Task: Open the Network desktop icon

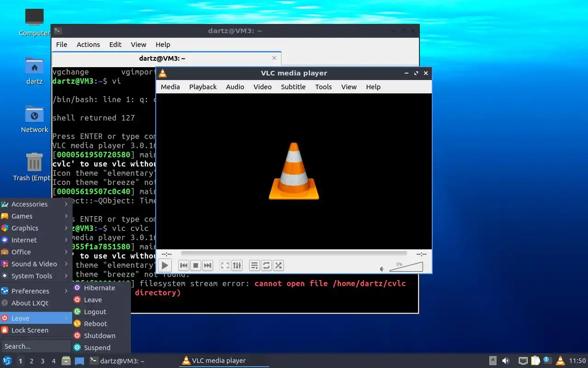Action: [x=34, y=120]
